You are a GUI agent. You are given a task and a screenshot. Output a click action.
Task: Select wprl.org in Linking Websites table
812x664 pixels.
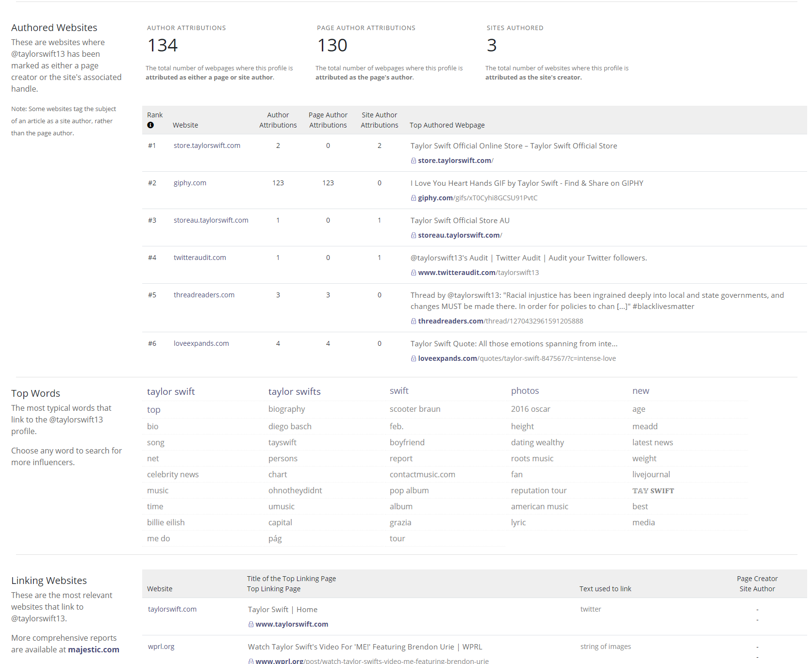pos(161,647)
